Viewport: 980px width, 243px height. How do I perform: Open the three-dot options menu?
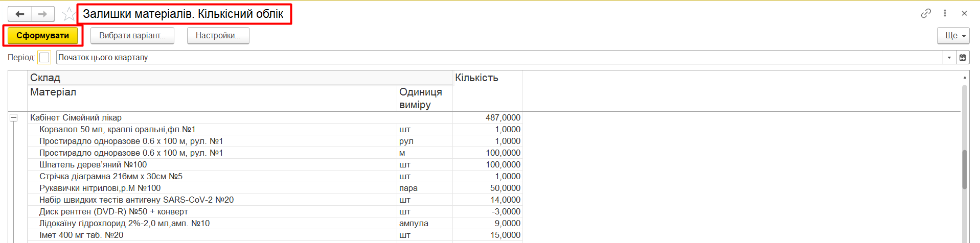pyautogui.click(x=945, y=13)
